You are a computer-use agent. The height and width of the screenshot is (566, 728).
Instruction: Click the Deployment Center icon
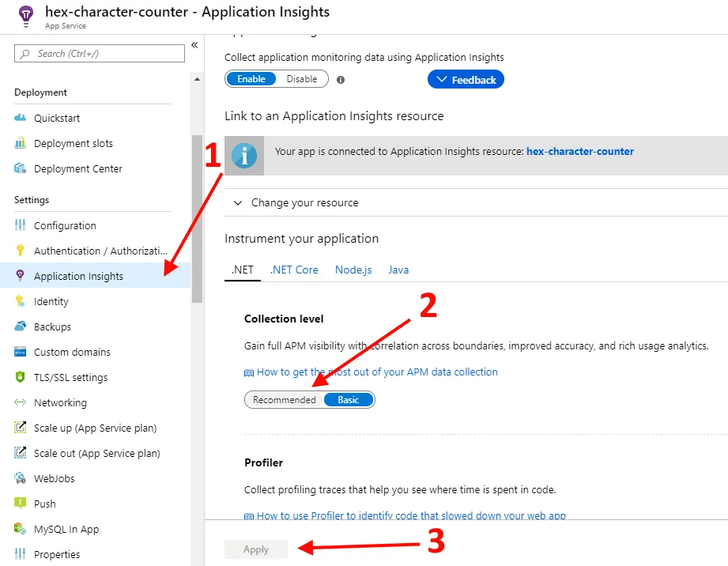click(x=21, y=169)
